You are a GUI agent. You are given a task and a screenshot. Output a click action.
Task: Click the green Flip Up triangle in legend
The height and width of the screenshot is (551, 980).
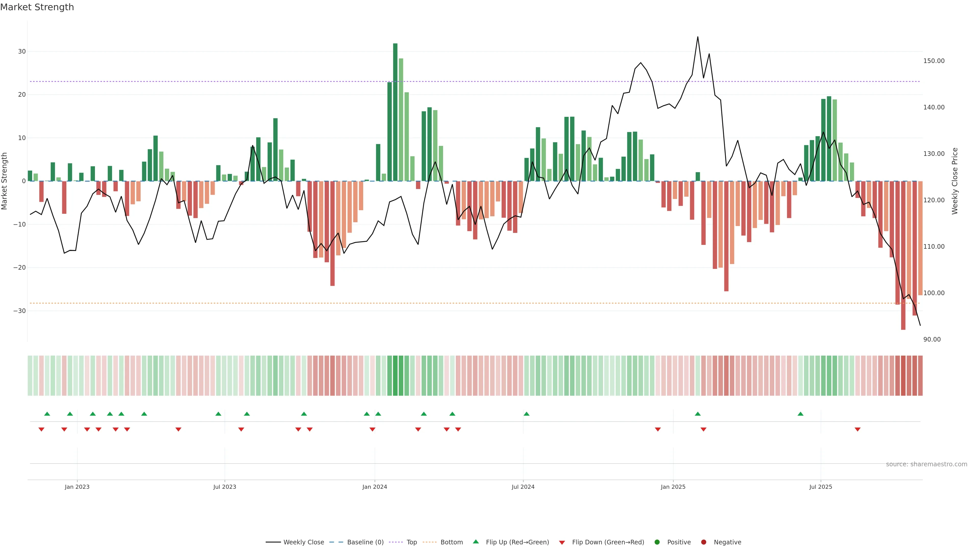pos(475,542)
